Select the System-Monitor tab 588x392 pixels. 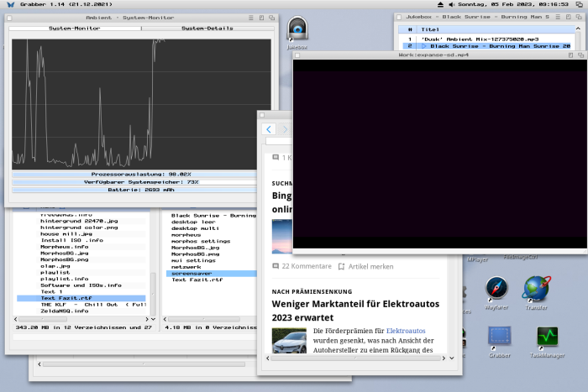[x=75, y=29]
